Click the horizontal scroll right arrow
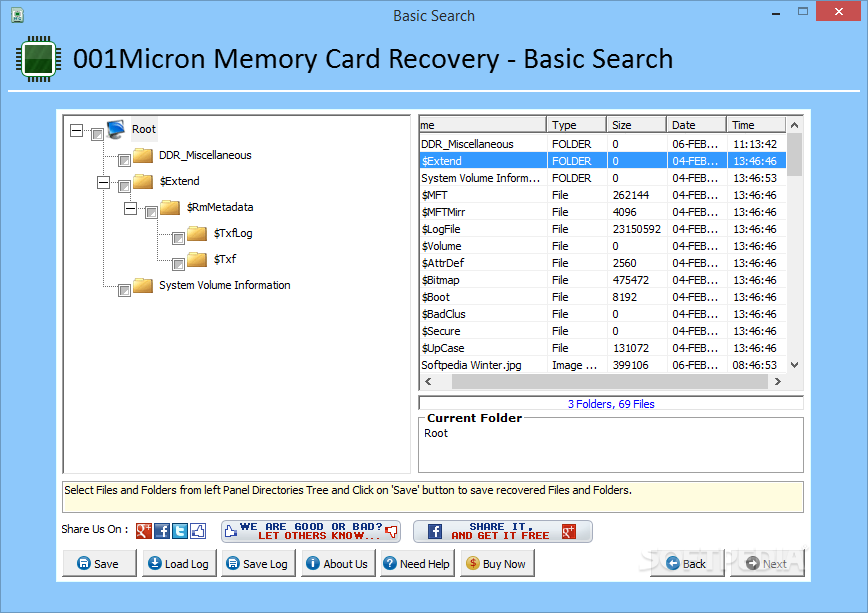 click(778, 382)
